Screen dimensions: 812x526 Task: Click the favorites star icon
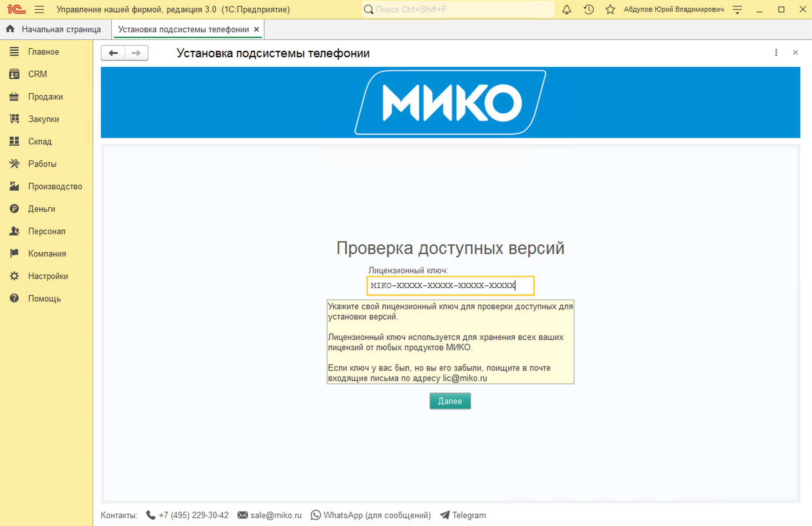[610, 9]
